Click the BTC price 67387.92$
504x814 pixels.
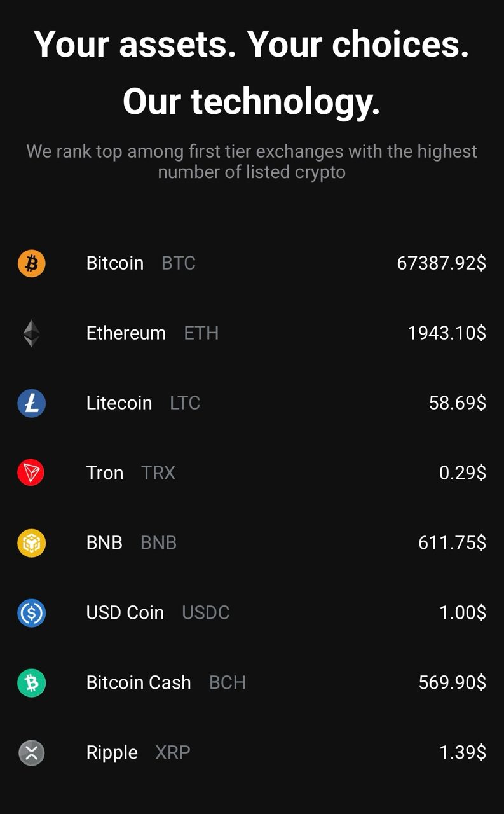click(441, 263)
